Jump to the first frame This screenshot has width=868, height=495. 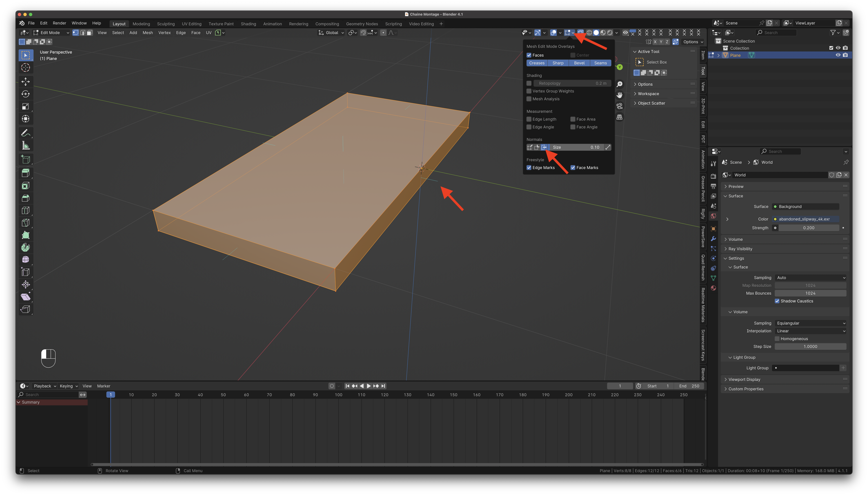(x=347, y=386)
